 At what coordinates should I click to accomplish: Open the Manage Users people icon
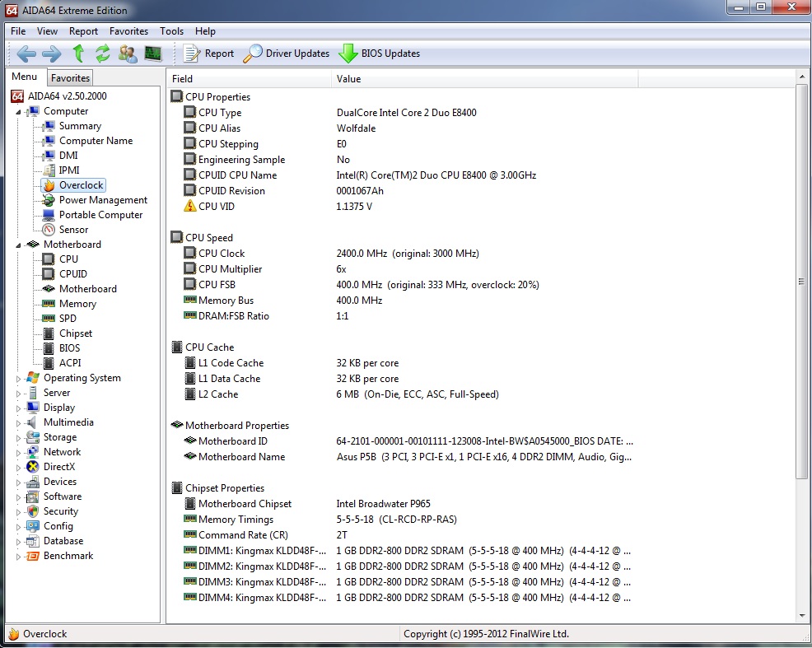click(x=128, y=54)
